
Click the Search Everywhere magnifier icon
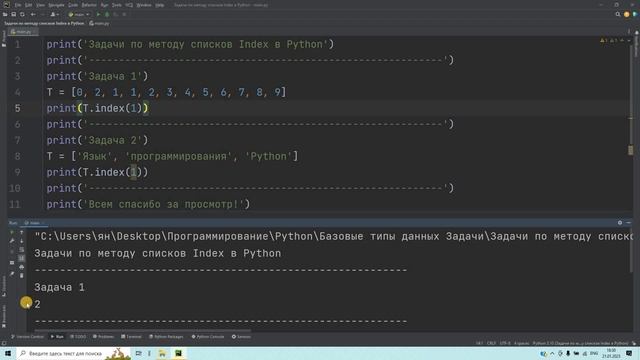click(618, 14)
